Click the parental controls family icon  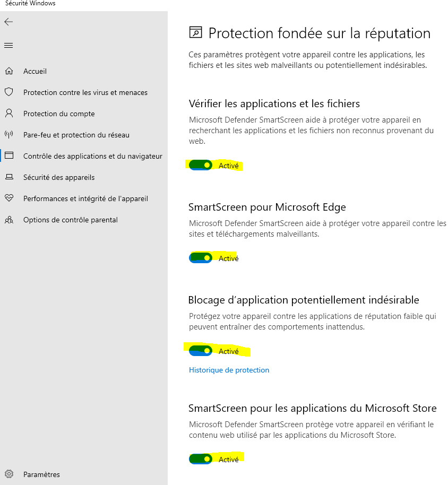[x=8, y=220]
